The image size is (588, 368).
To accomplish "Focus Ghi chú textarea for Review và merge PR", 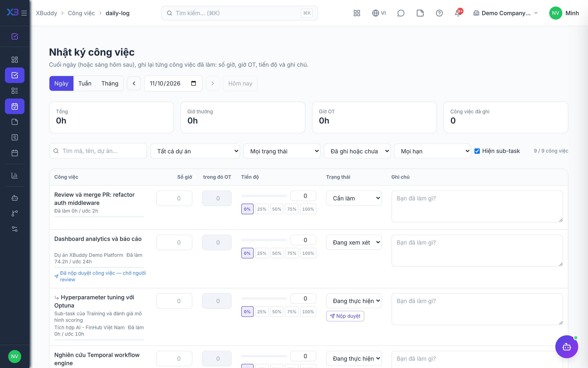I will 477,206.
